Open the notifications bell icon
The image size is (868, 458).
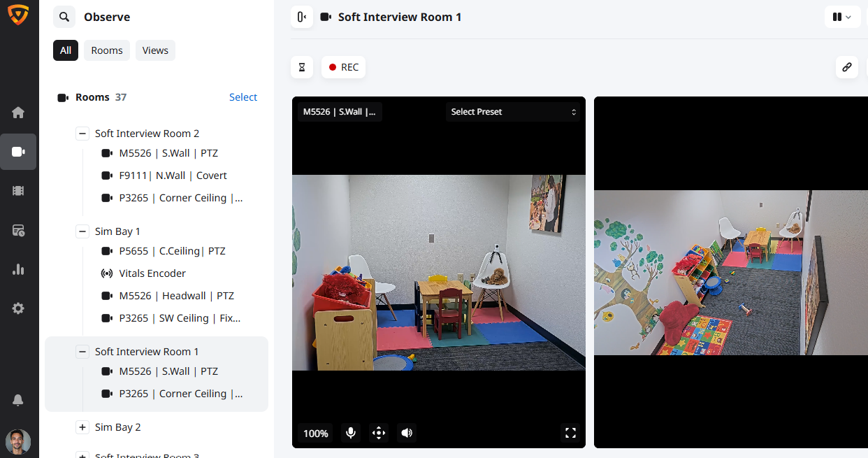(18, 400)
